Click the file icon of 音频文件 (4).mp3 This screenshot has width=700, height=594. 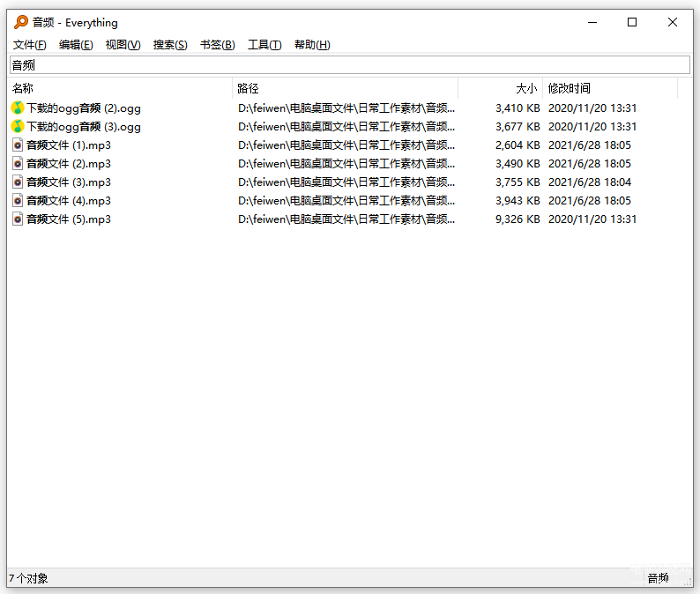coord(18,201)
